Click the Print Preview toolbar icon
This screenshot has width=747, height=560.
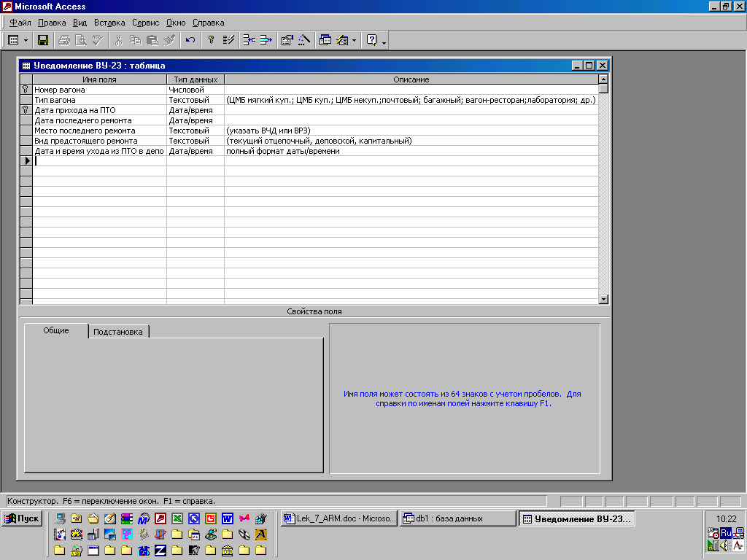click(80, 41)
